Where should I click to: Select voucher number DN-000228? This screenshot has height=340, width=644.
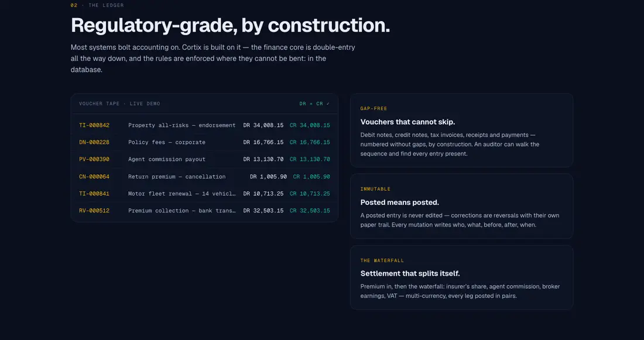point(94,142)
